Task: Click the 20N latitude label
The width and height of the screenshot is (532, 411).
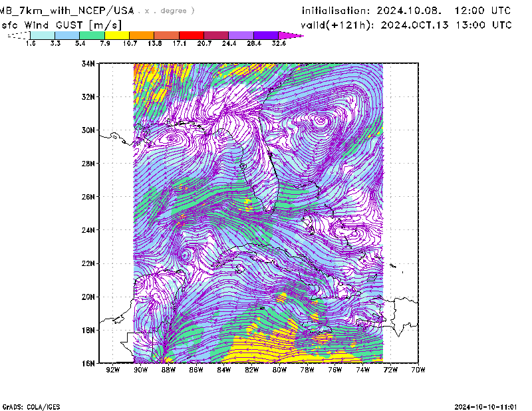Action: 88,297
